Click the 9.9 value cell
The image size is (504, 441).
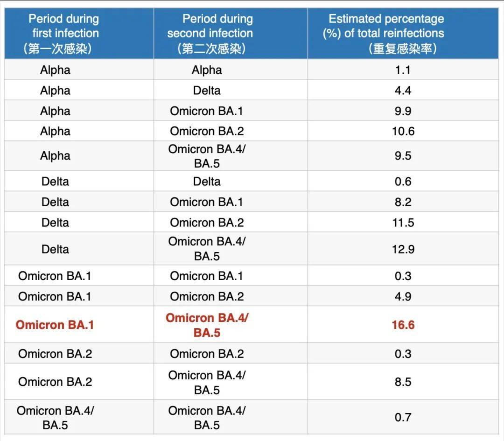pyautogui.click(x=403, y=111)
